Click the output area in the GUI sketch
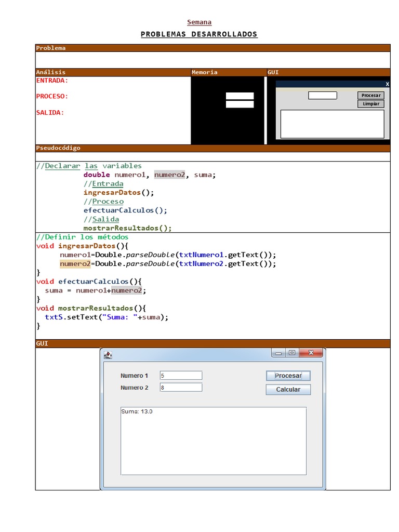 332,124
